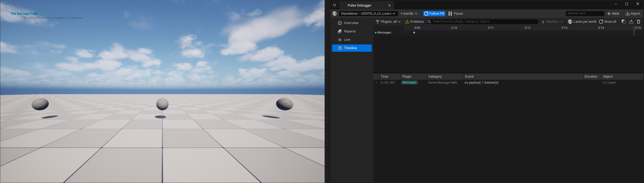Image resolution: width=644 pixels, height=183 pixels.
Task: Pause the debugger capture
Action: 456,14
